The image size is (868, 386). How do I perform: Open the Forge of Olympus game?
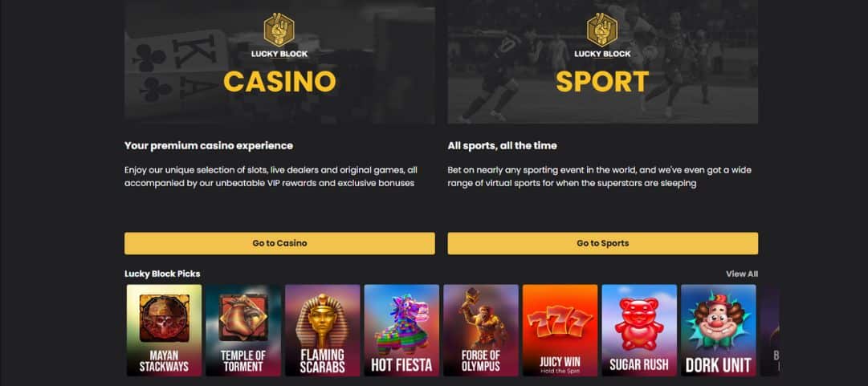480,331
